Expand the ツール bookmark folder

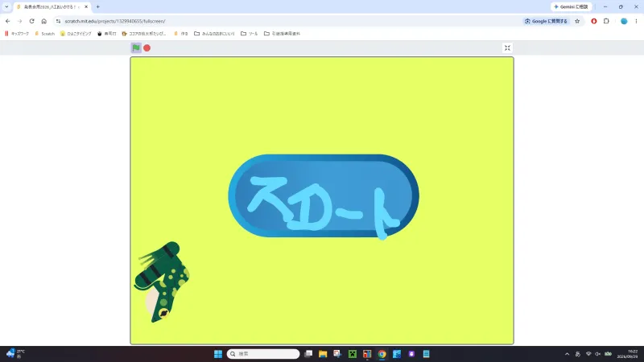tap(249, 34)
